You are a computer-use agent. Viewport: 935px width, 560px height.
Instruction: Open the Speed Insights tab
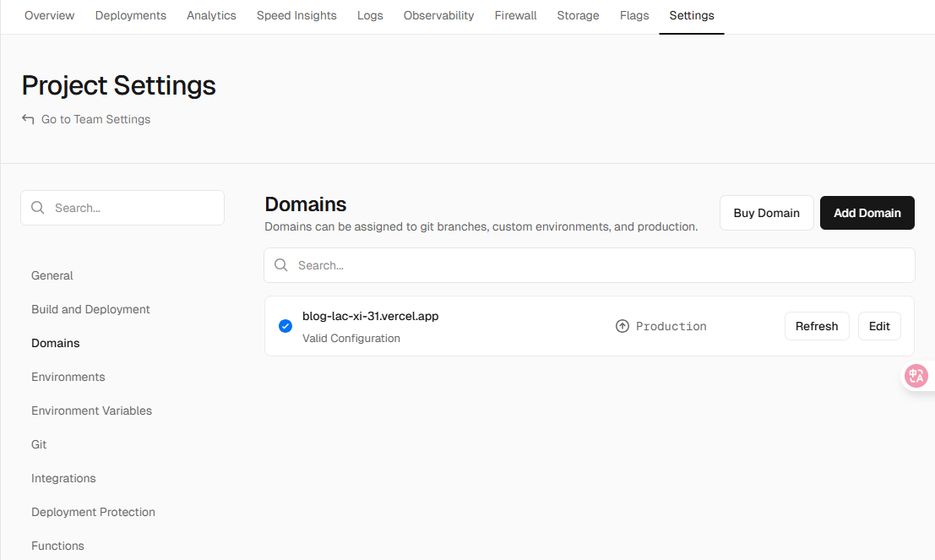pos(296,15)
